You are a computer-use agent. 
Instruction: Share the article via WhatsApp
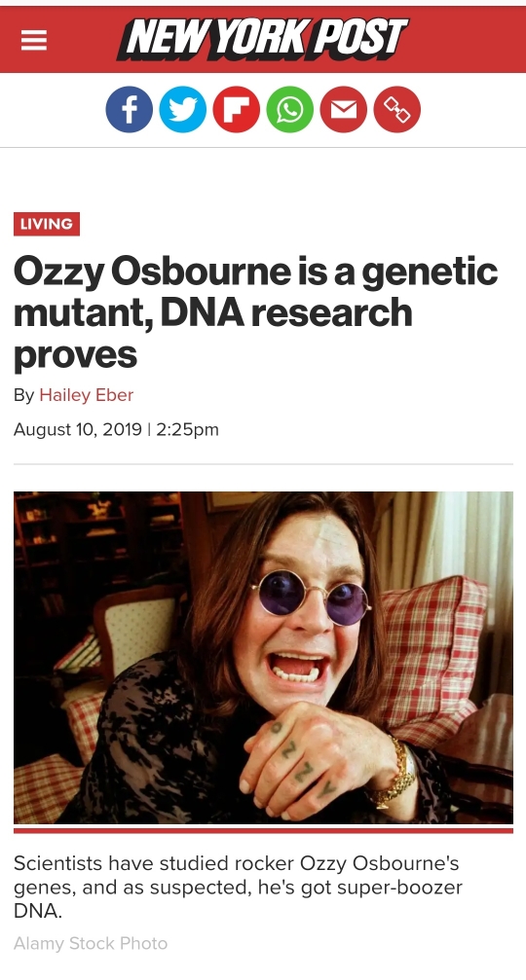tap(290, 109)
